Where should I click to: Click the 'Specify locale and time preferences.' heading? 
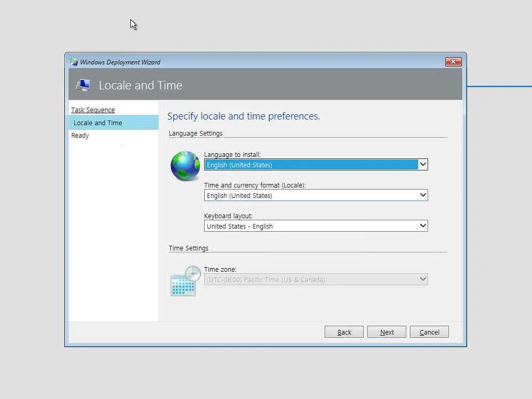(244, 116)
